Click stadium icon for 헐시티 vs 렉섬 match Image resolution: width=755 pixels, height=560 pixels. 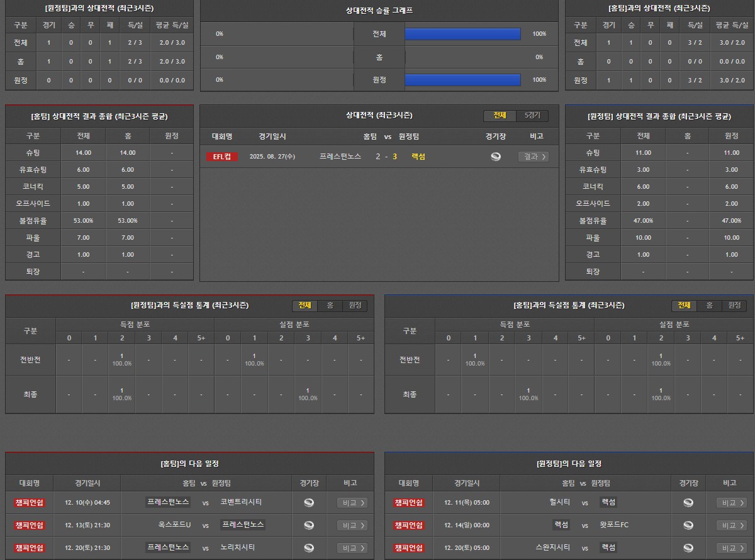pyautogui.click(x=688, y=502)
